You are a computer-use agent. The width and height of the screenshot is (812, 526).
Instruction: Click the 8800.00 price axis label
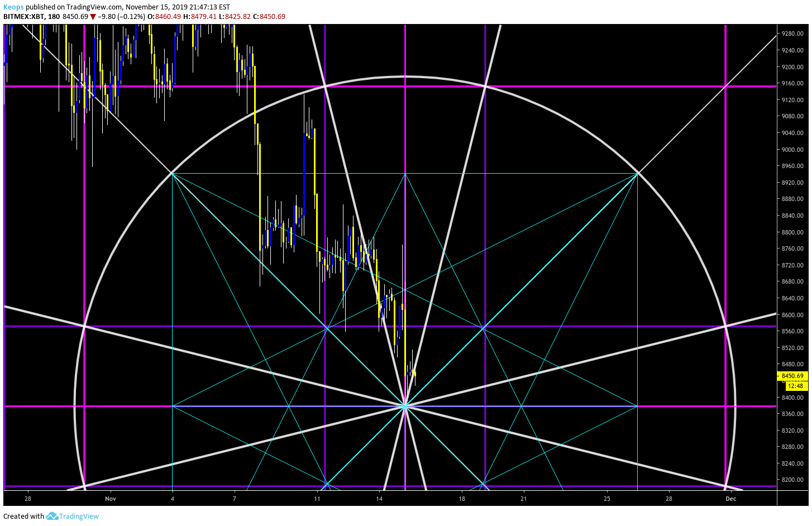[x=792, y=232]
